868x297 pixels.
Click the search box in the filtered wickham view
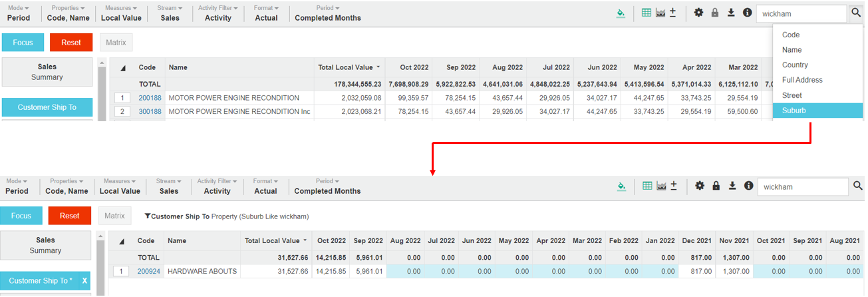(x=802, y=187)
